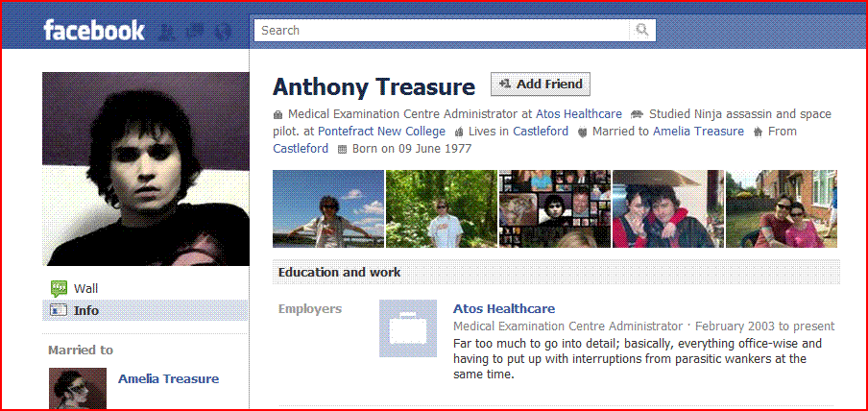
Task: Click the search magnifier icon
Action: click(642, 31)
